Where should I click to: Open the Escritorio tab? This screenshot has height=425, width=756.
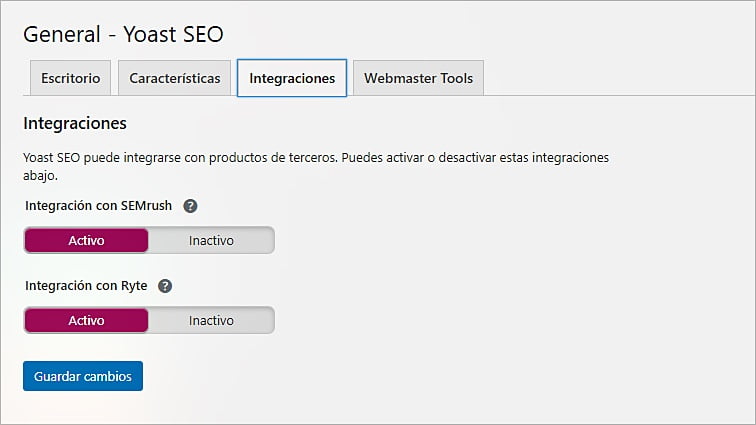pyautogui.click(x=70, y=78)
